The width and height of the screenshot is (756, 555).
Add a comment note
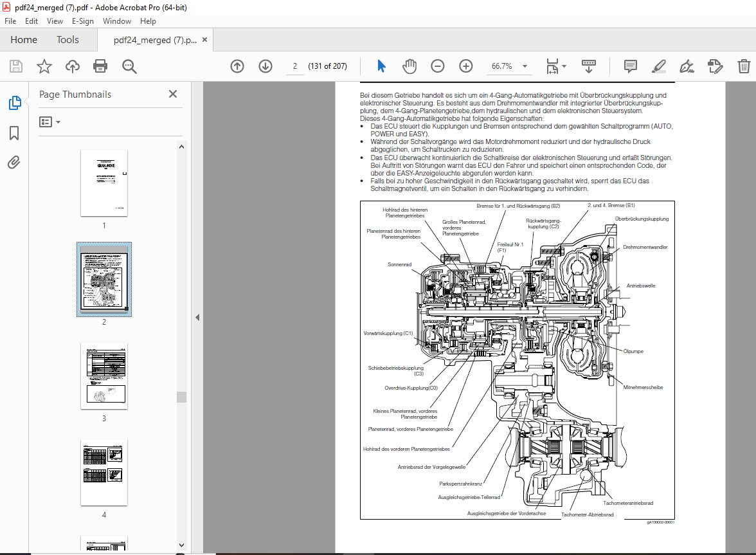click(x=630, y=66)
